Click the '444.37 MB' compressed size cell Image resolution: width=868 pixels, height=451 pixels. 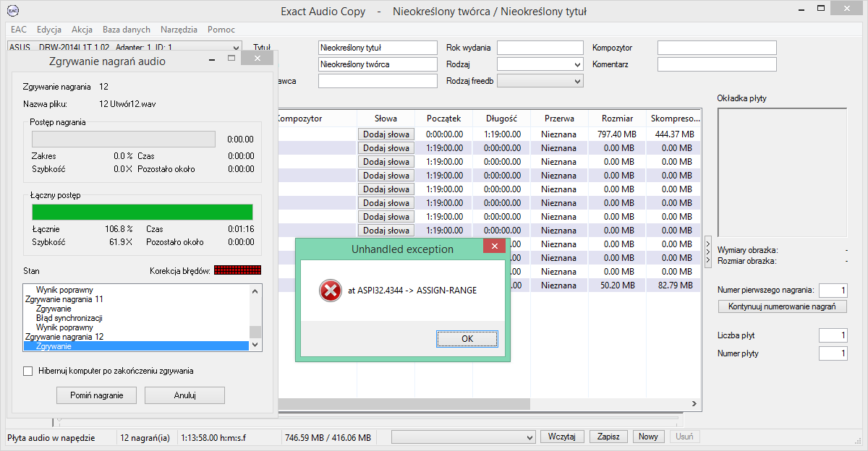coord(673,134)
